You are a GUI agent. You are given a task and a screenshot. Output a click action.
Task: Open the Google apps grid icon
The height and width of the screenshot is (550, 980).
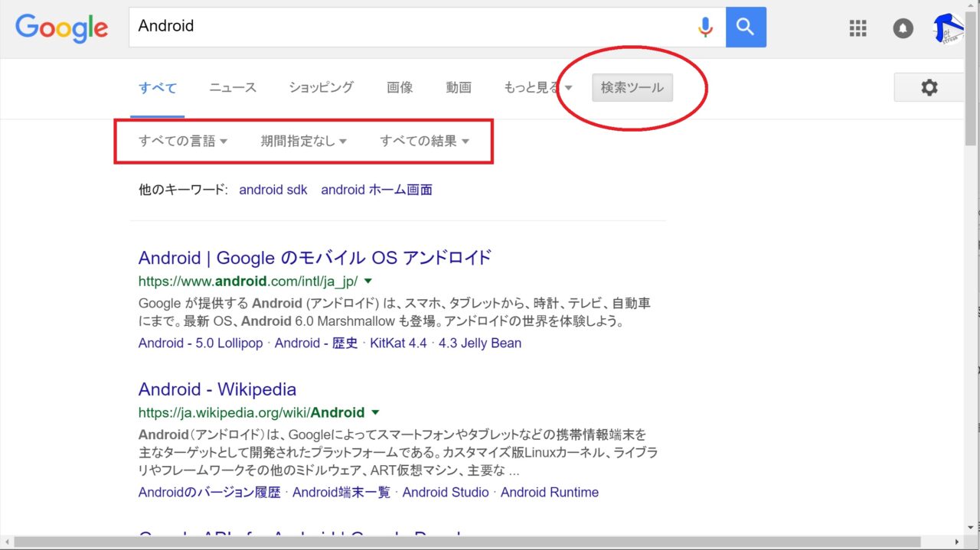coord(858,28)
